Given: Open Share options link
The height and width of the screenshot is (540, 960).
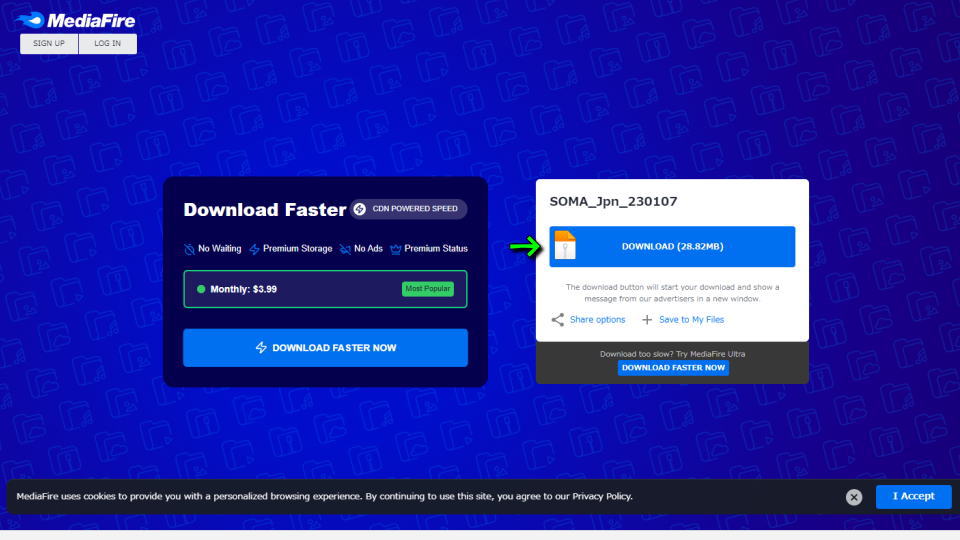Looking at the screenshot, I should pyautogui.click(x=598, y=320).
